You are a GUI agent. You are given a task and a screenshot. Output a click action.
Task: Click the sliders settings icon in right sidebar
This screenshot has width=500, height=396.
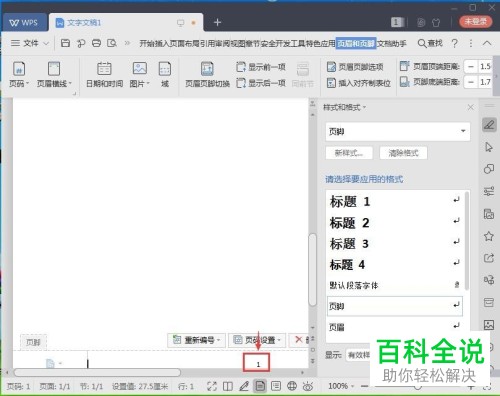tap(489, 191)
